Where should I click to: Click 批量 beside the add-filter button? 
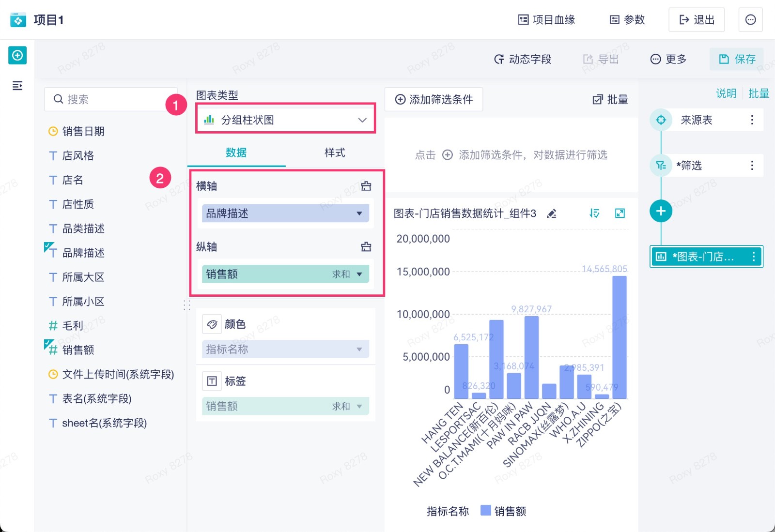click(610, 100)
